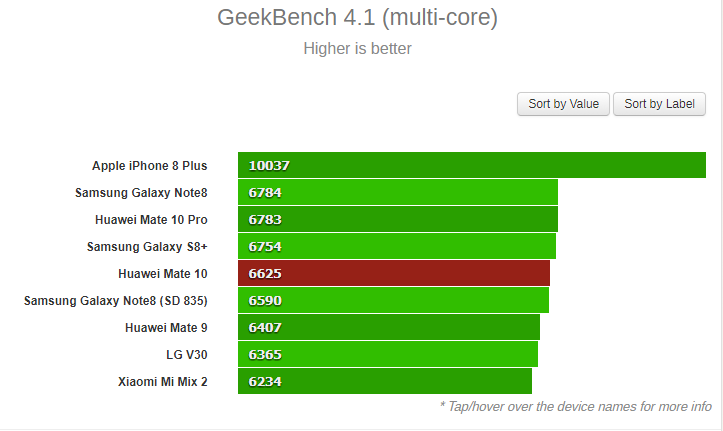Click the 6234 Xiaomi Mi Mix 2 bar
723x431 pixels.
[385, 381]
